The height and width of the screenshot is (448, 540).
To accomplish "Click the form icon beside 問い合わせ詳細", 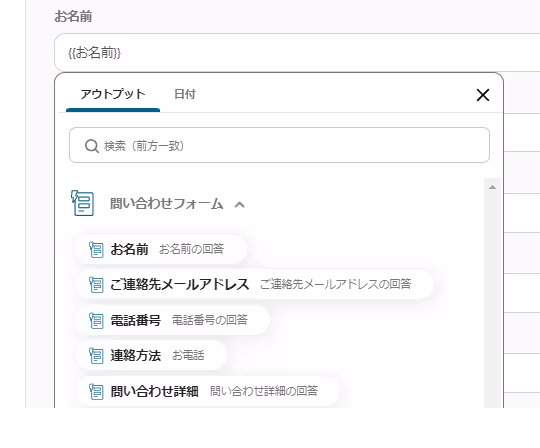I will [96, 392].
